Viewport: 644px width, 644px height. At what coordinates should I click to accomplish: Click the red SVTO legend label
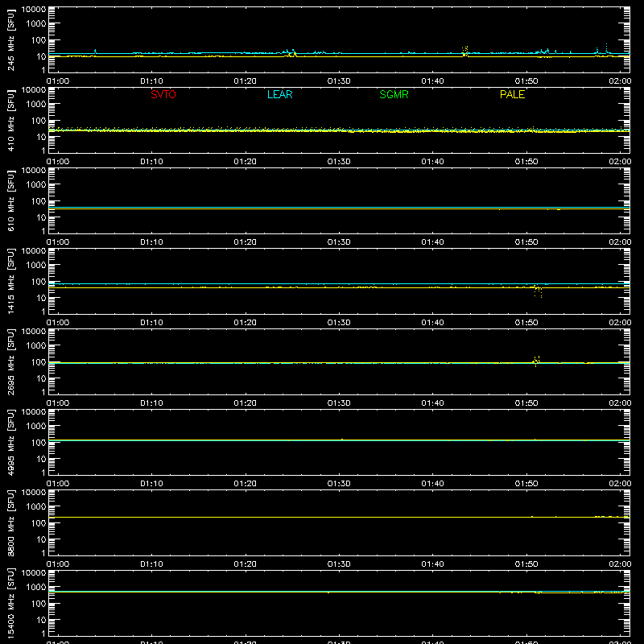click(163, 94)
